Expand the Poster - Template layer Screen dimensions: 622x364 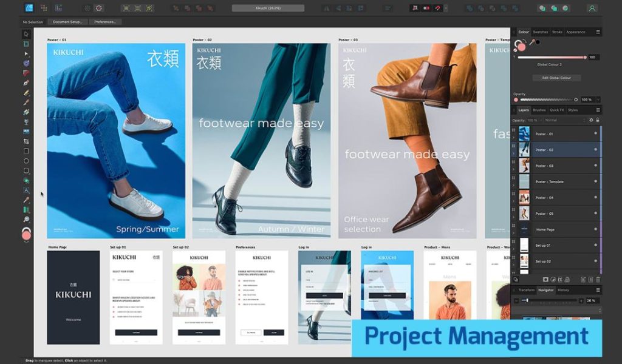point(514,186)
